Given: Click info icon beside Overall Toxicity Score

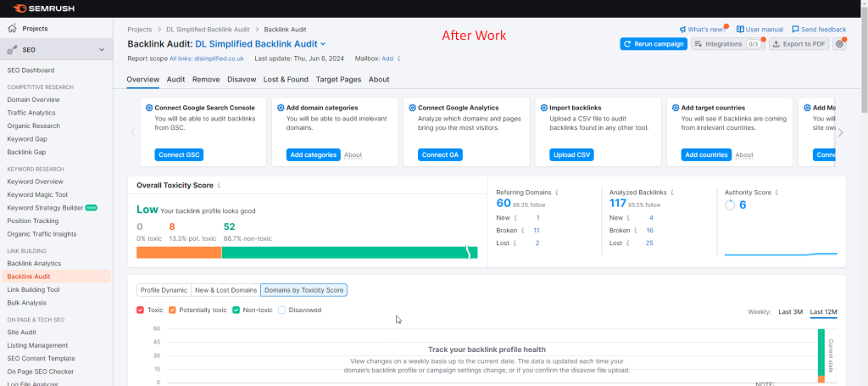Looking at the screenshot, I should click(219, 185).
